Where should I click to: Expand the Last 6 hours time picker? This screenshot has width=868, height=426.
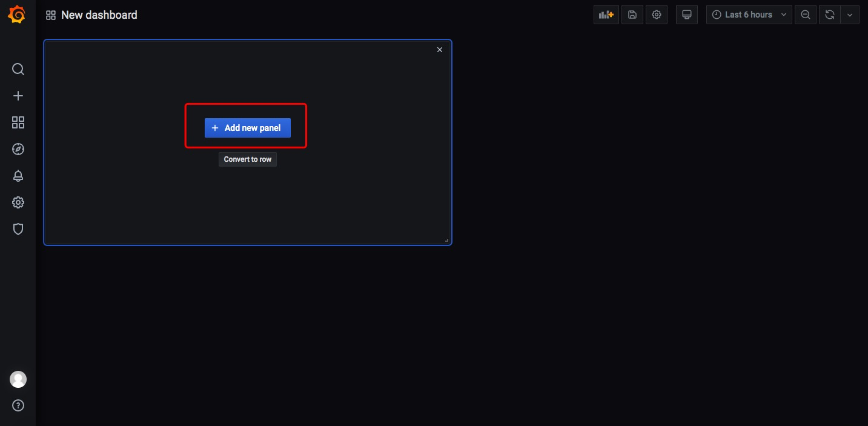[749, 15]
